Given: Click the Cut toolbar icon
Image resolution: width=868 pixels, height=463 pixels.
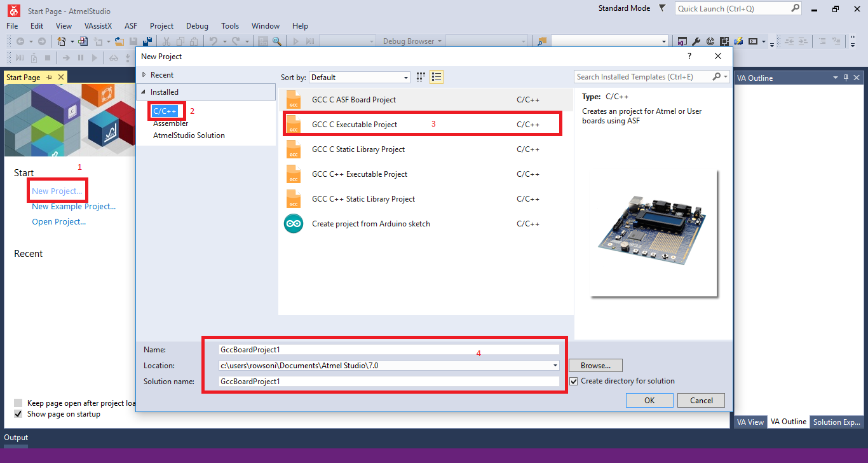Looking at the screenshot, I should tap(166, 41).
